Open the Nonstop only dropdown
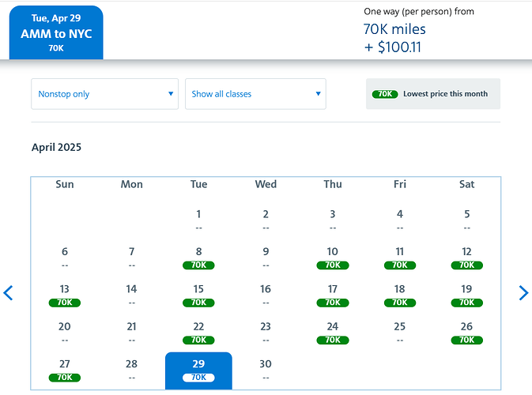 (105, 94)
